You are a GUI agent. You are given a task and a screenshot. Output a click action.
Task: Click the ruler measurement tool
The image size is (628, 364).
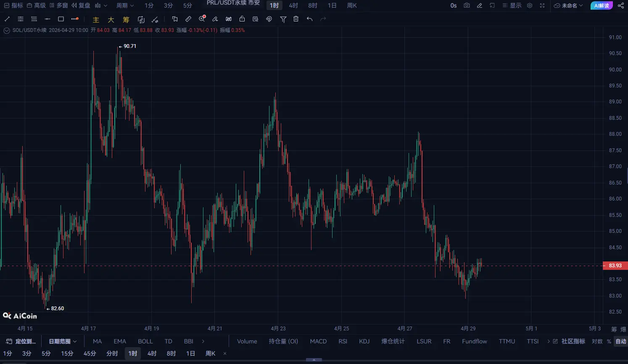coord(188,19)
